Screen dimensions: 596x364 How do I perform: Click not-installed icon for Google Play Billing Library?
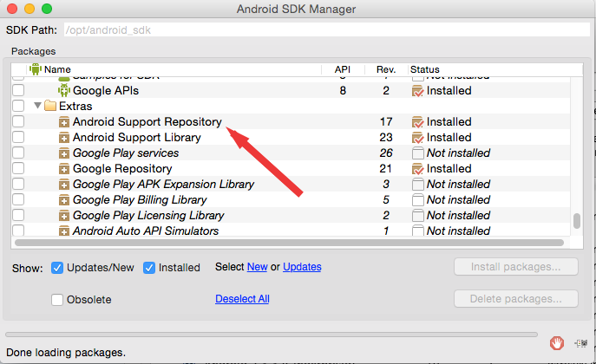tap(418, 200)
